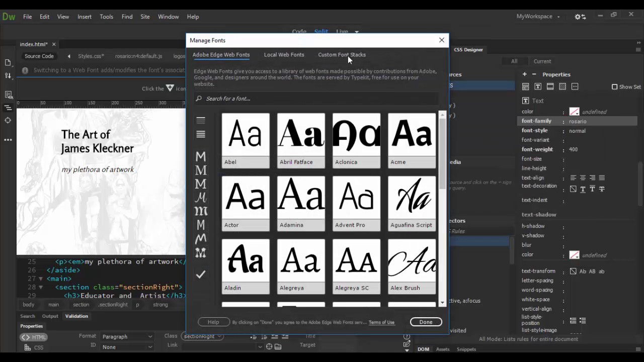Select the Abril Fatface font thumbnail
Screen dimensions: 644x362
[x=301, y=140]
